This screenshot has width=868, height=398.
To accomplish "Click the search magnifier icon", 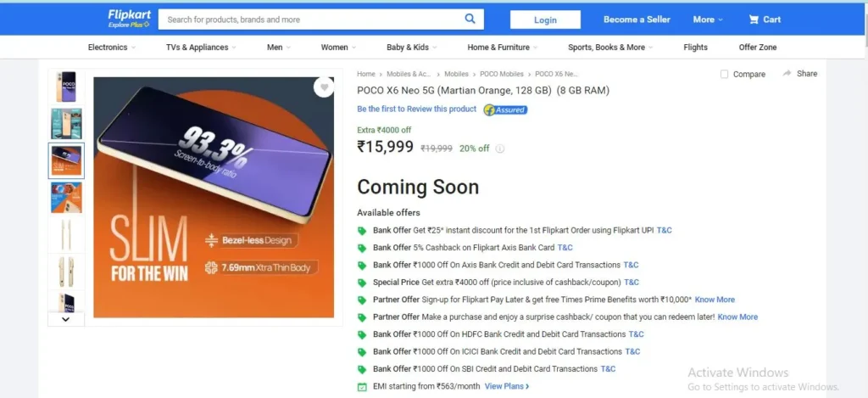I will tap(470, 19).
